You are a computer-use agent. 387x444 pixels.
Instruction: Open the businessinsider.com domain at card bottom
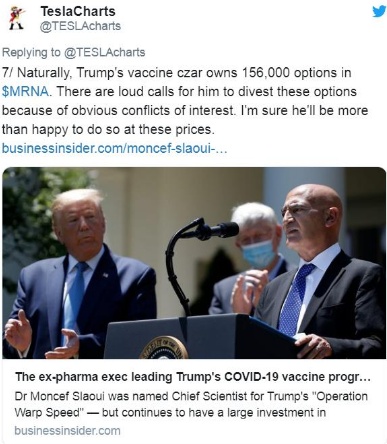point(67,430)
